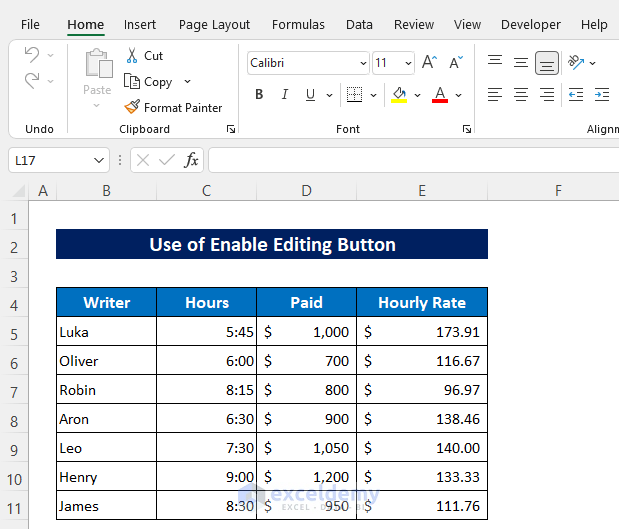Click the Insert Function fx icon
The height and width of the screenshot is (529, 619).
[x=191, y=160]
